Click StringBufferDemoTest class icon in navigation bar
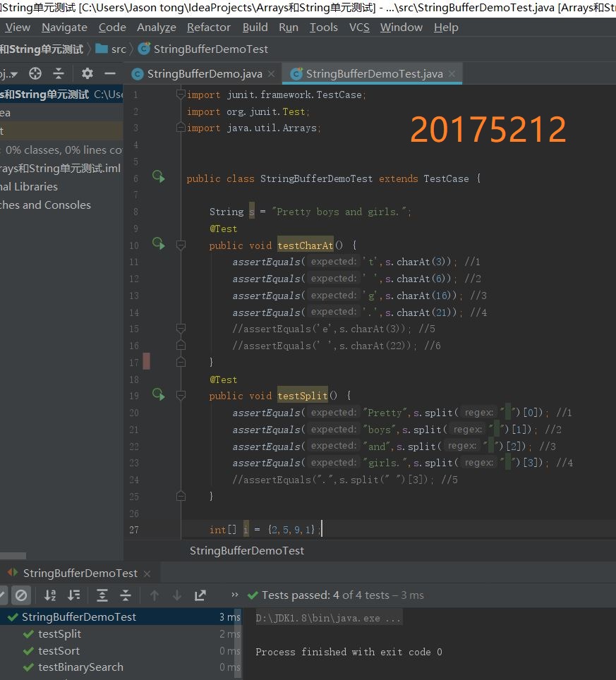This screenshot has height=680, width=616. [x=144, y=49]
